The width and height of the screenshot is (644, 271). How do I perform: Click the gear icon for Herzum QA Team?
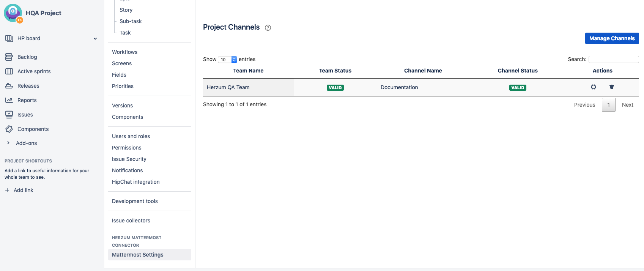click(x=594, y=87)
